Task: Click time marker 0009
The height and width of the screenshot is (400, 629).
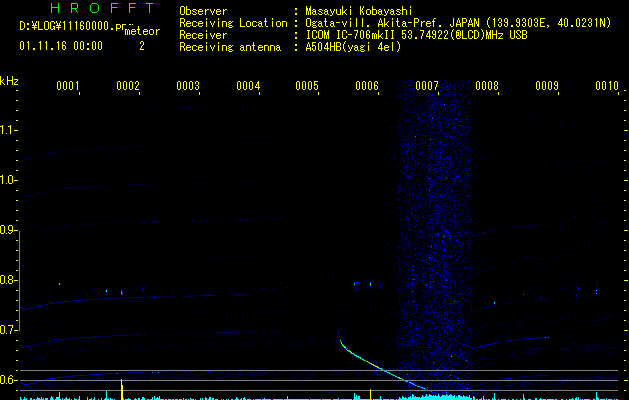Action: pos(547,85)
